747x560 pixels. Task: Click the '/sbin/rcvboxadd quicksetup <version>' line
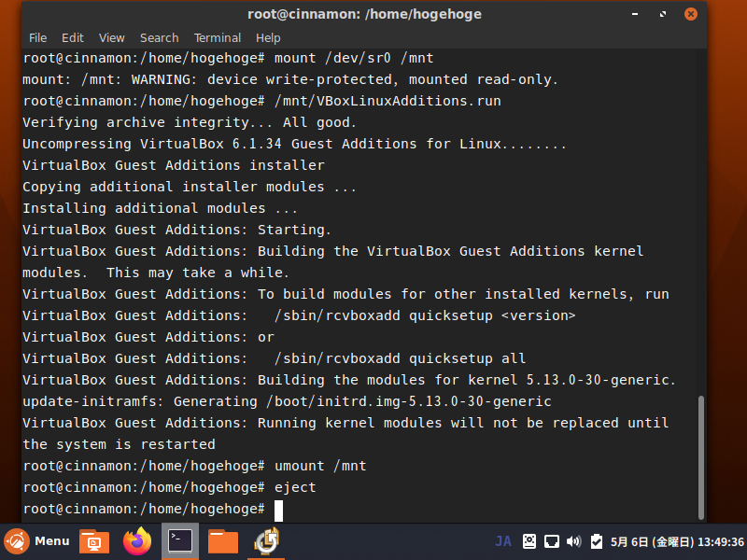299,315
